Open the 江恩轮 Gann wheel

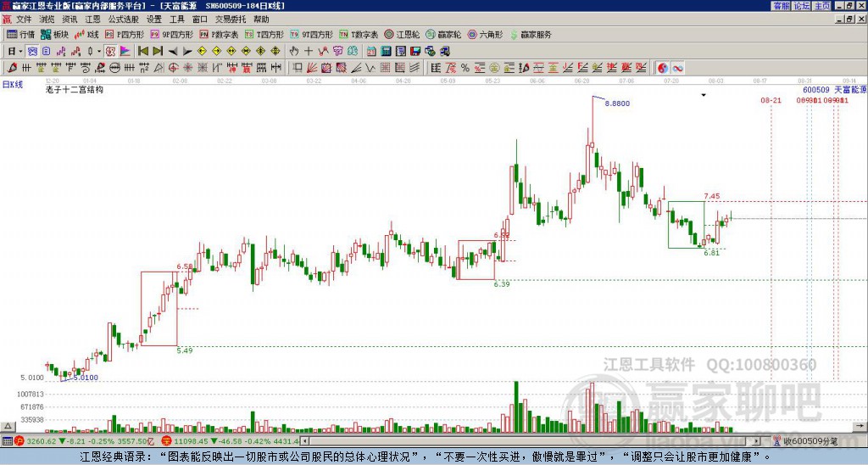[402, 34]
